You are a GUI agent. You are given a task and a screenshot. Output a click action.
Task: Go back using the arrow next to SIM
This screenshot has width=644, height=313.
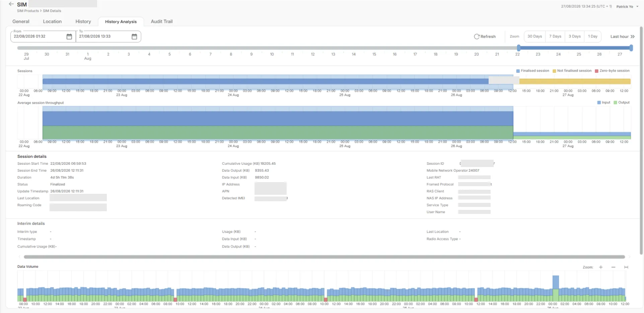pyautogui.click(x=11, y=4)
